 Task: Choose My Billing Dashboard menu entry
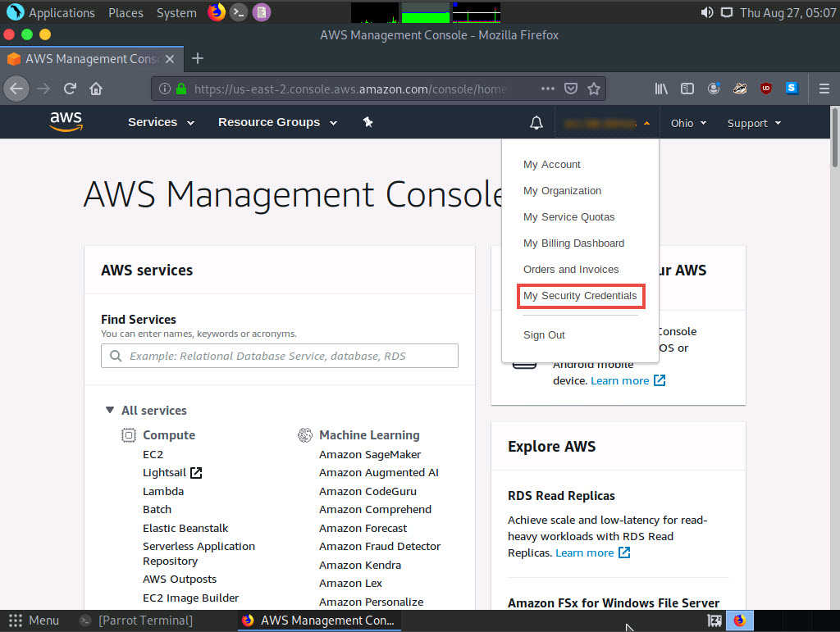click(x=573, y=243)
